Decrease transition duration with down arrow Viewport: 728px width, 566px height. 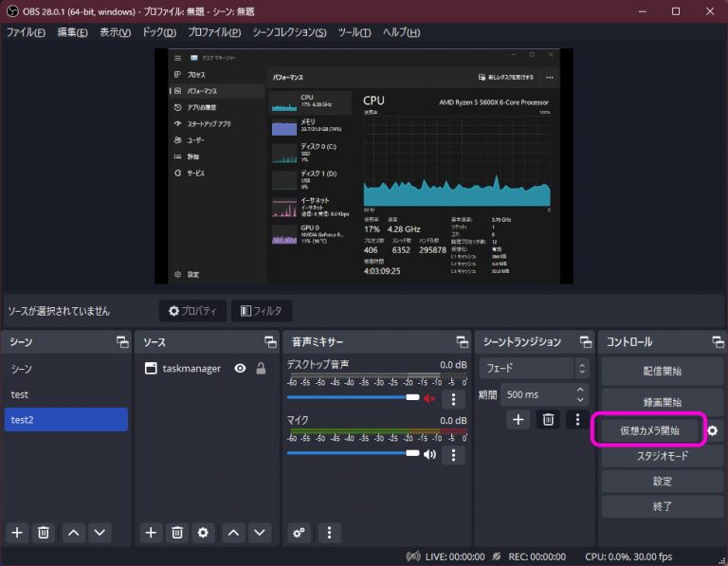pyautogui.click(x=580, y=399)
